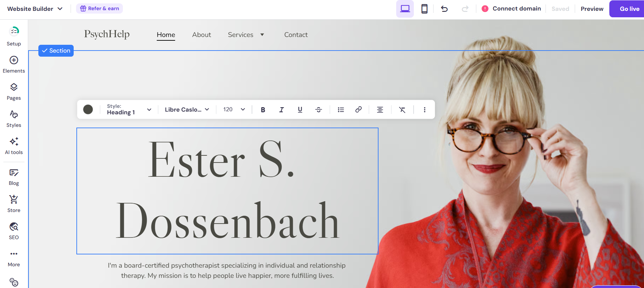Click the feedback smiley icon at sidebar bottom
644x288 pixels.
point(14,282)
